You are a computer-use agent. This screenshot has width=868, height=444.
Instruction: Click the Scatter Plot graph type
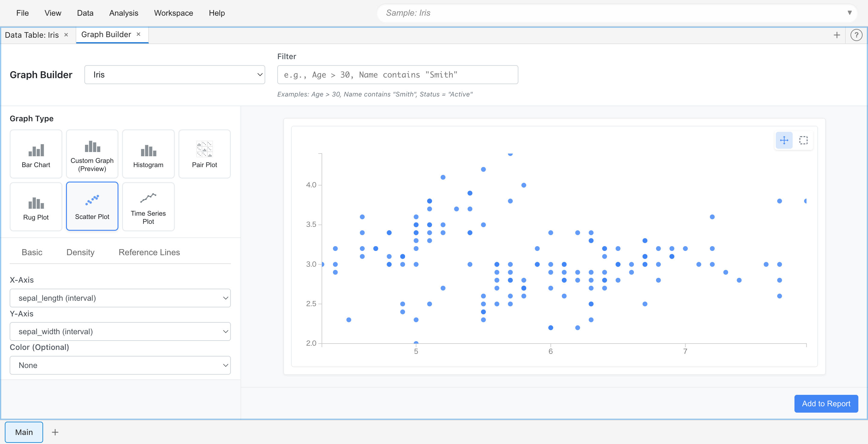click(92, 206)
